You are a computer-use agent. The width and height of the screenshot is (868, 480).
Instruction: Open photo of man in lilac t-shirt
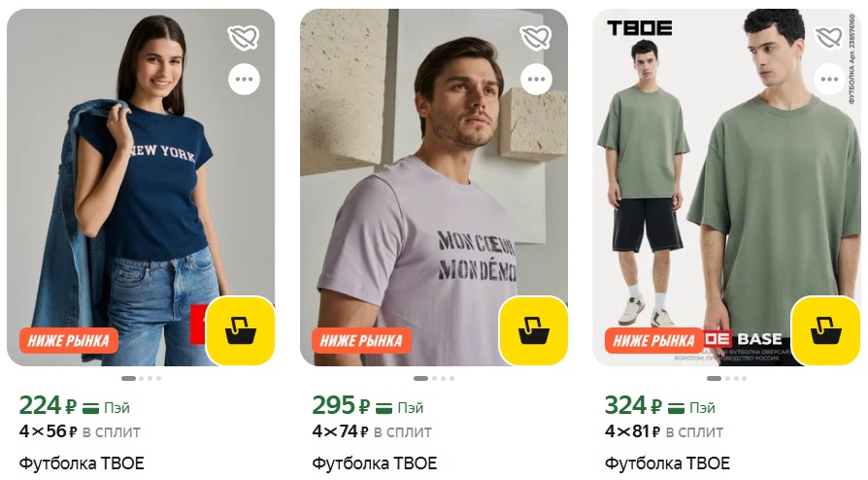coord(433,188)
